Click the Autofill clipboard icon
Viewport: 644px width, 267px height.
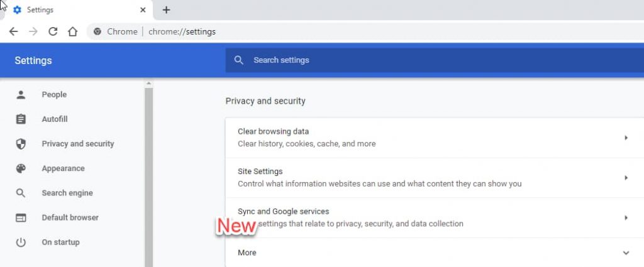pos(21,119)
